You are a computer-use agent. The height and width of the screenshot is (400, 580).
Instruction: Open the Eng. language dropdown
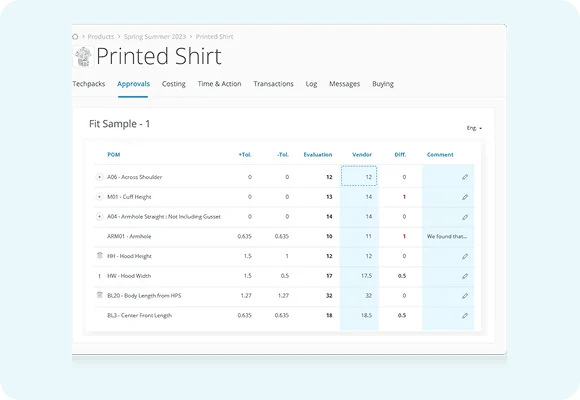click(x=474, y=128)
